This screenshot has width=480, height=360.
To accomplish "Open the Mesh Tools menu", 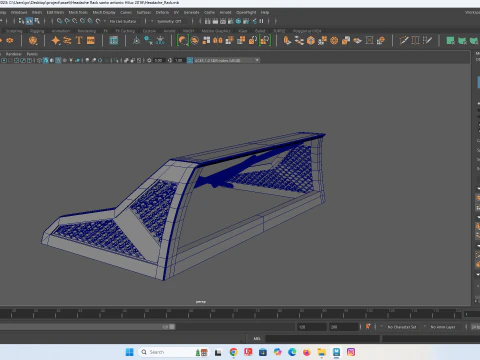I will click(78, 12).
